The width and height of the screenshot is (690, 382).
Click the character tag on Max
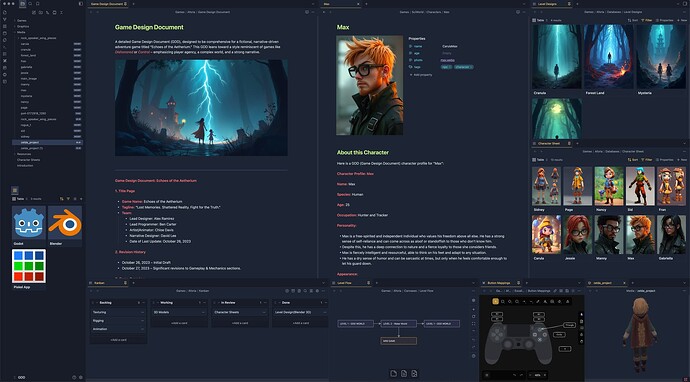point(463,67)
